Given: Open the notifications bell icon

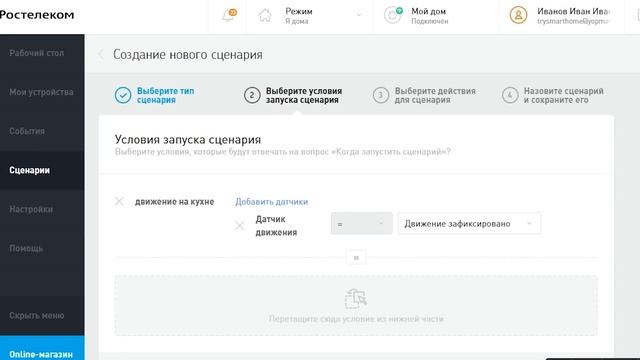Looking at the screenshot, I should tap(229, 15).
